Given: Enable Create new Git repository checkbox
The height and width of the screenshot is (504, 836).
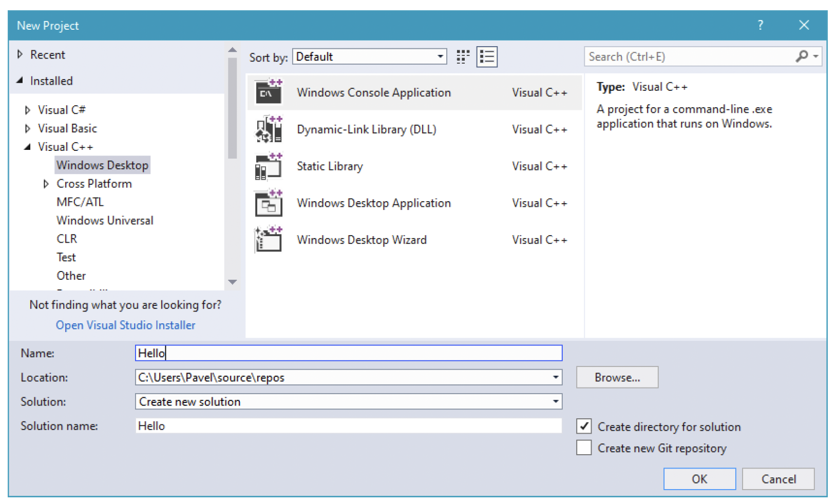Looking at the screenshot, I should (x=584, y=448).
